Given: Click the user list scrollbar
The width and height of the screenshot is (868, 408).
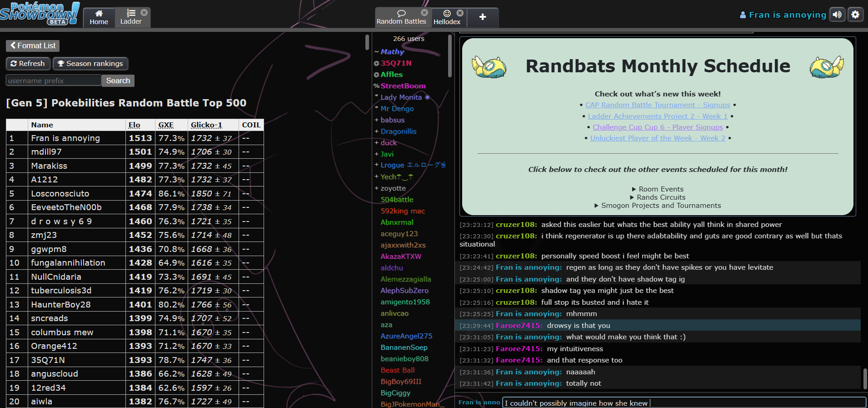Looking at the screenshot, I should [450, 57].
